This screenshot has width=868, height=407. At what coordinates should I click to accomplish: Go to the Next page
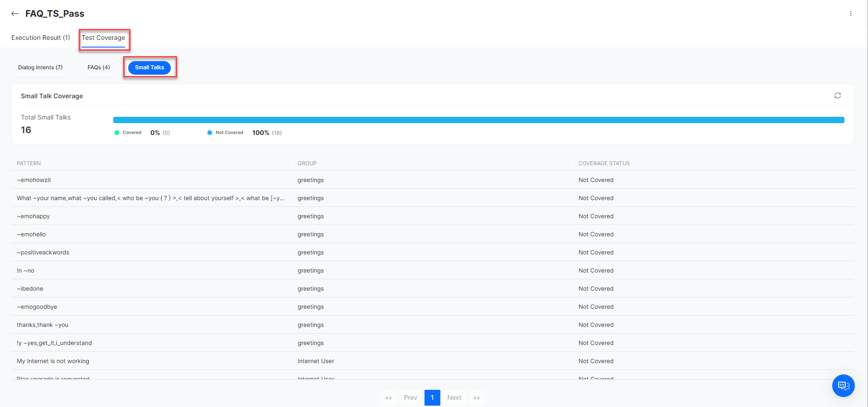[x=454, y=397]
